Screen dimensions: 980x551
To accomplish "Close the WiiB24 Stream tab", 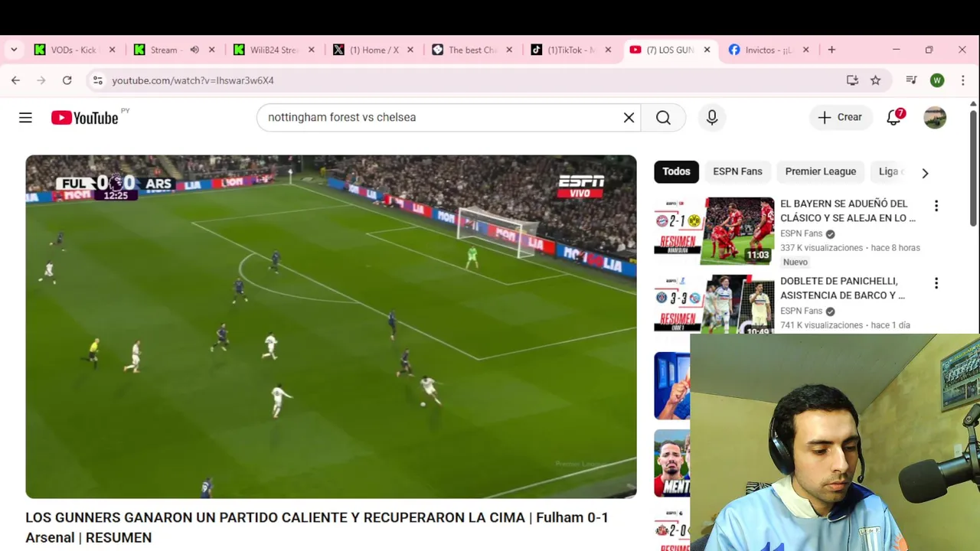I will pyautogui.click(x=311, y=50).
